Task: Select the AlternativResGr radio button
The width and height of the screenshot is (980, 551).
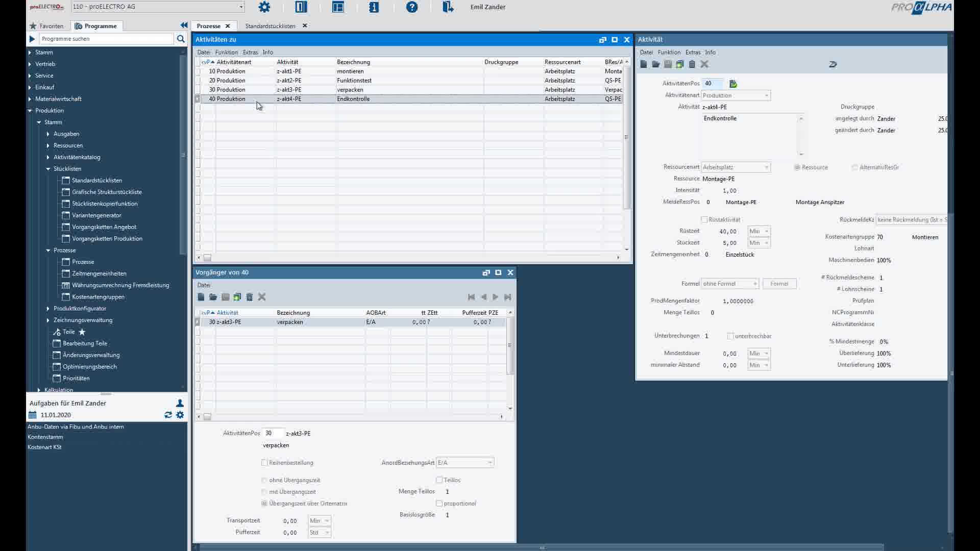Action: click(x=855, y=167)
